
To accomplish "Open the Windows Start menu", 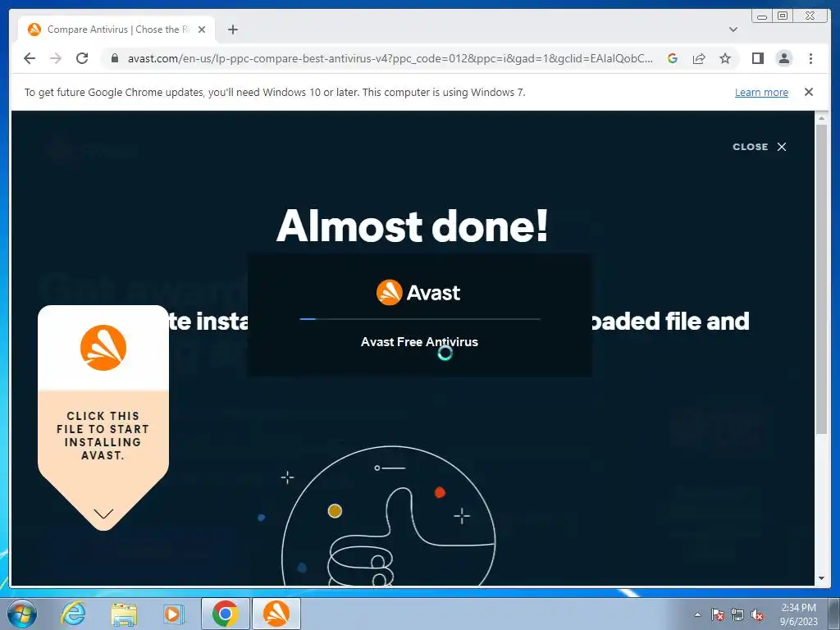I will pos(22,614).
